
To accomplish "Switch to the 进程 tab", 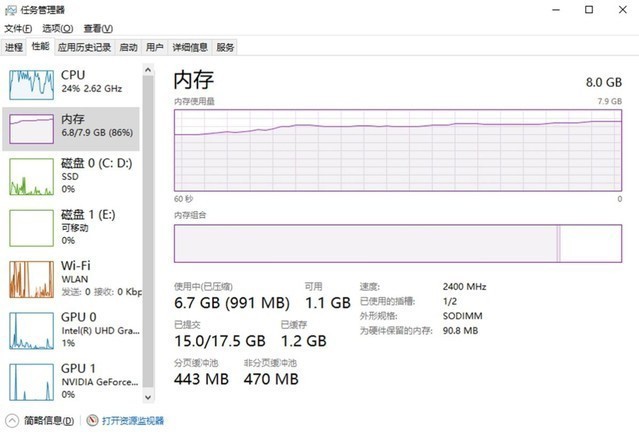I will click(14, 47).
